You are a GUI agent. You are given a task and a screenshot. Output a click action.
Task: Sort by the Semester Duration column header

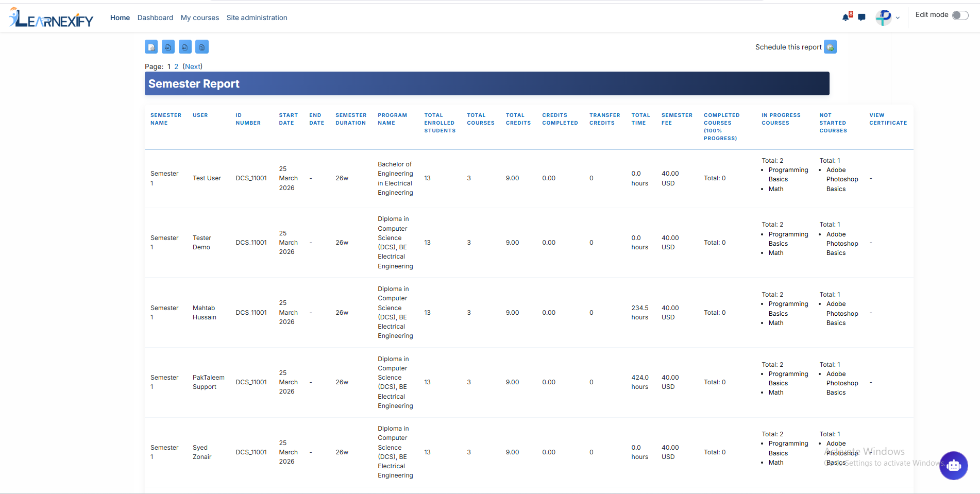pyautogui.click(x=351, y=119)
